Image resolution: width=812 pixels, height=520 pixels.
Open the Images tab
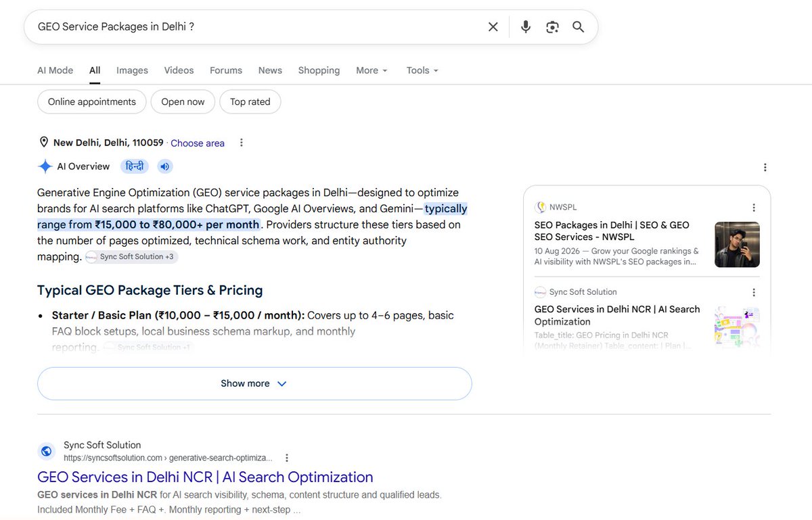[132, 70]
